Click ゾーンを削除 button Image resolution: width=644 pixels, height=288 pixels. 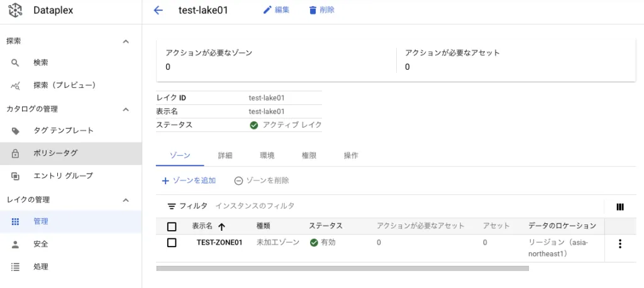[x=262, y=180]
